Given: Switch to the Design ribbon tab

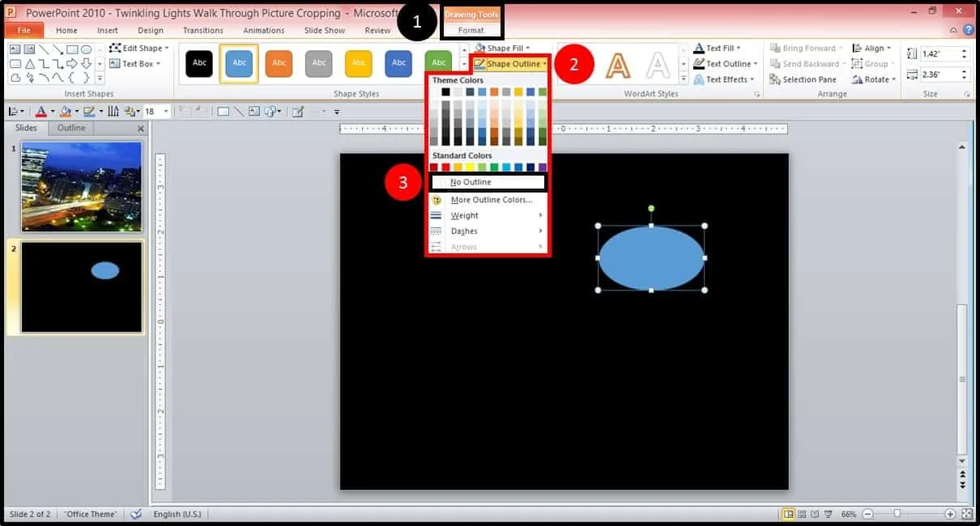Looking at the screenshot, I should click(151, 31).
